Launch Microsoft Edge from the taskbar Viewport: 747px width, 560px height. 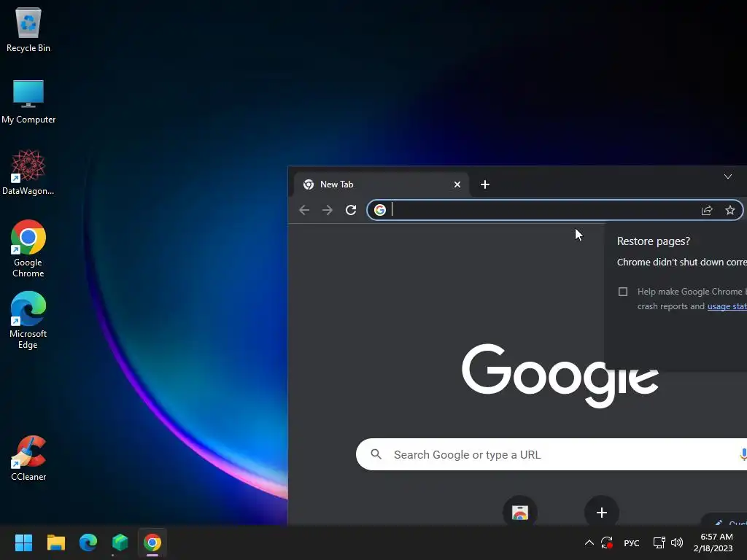pyautogui.click(x=88, y=542)
